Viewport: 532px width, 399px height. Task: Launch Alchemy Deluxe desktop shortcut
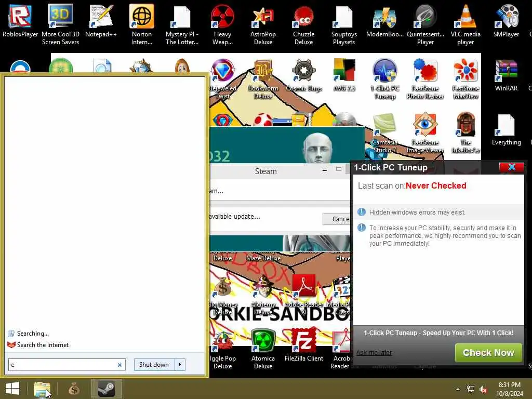click(x=263, y=296)
